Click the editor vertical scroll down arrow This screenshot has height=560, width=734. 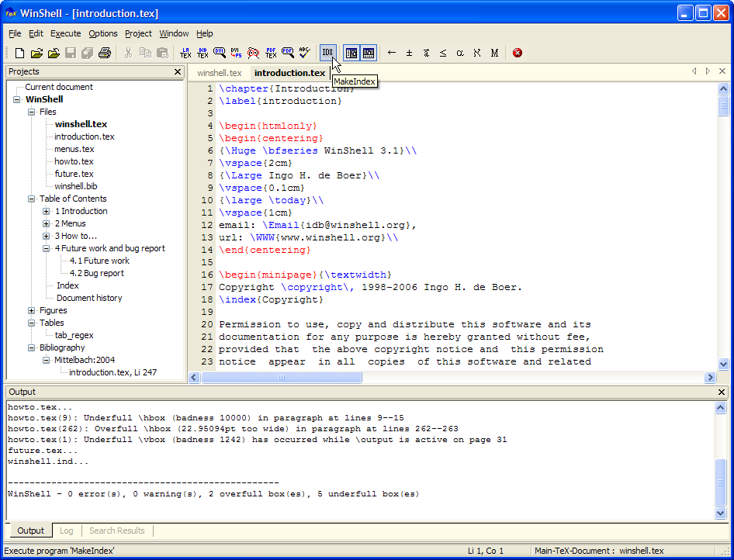(723, 364)
